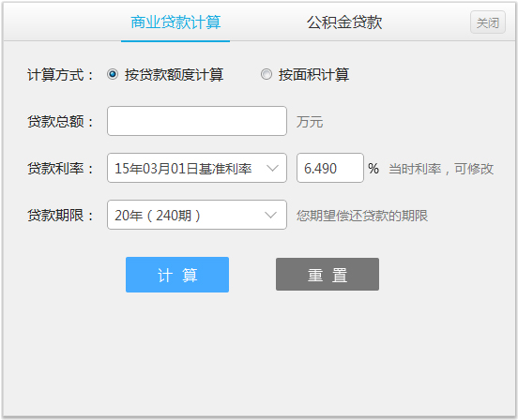Expand the 20年（240期）loan term dropdown

197,215
